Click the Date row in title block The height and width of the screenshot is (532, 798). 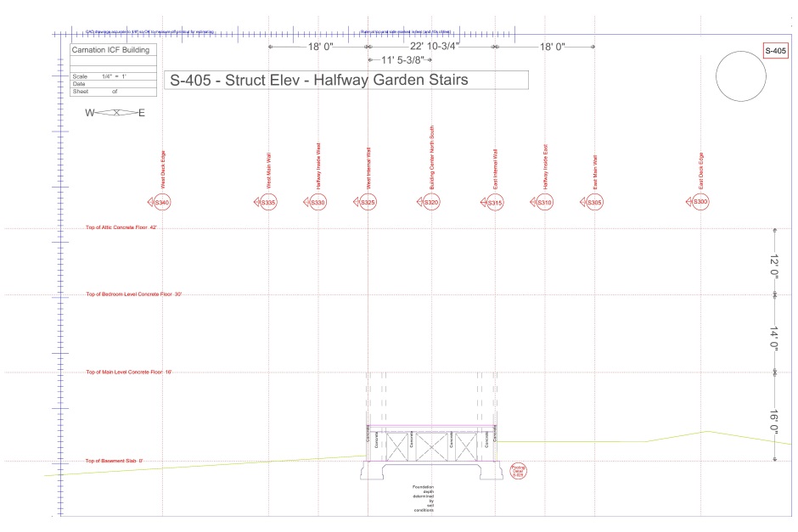coord(113,84)
